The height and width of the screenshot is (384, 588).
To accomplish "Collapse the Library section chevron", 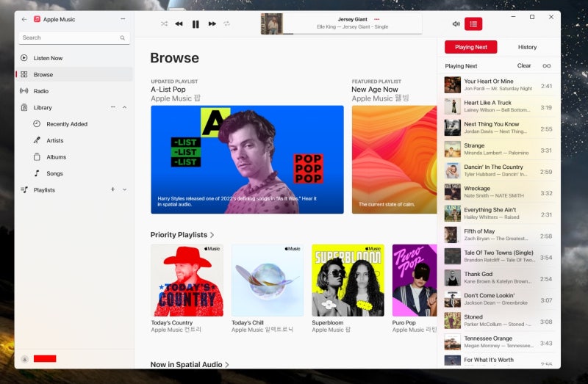I will 124,107.
